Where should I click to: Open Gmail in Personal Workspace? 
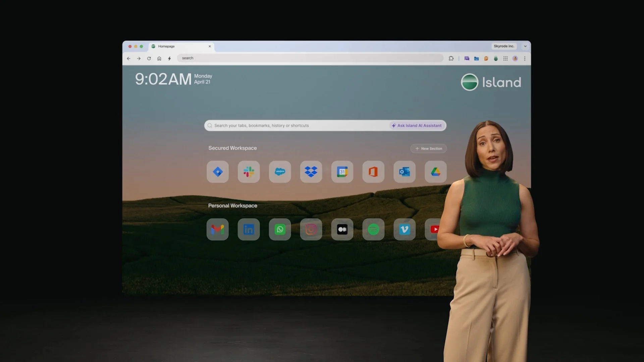pos(218,229)
